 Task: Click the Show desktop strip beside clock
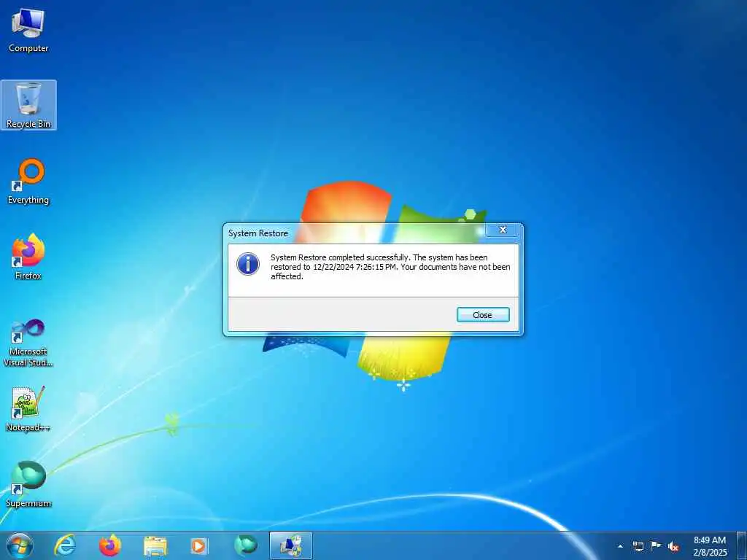[x=741, y=545]
